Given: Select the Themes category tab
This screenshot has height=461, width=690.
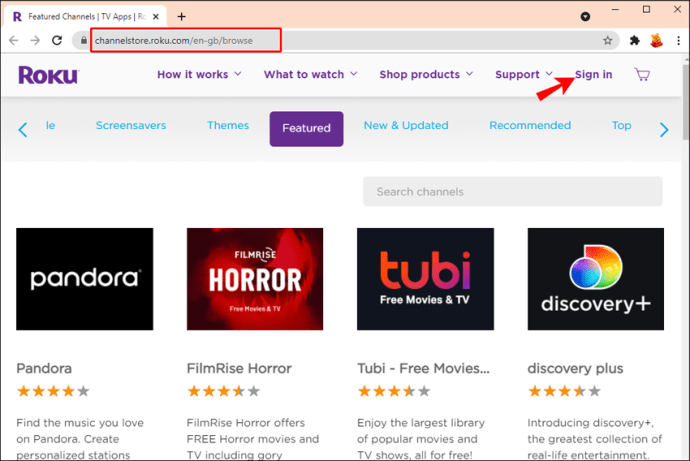Looking at the screenshot, I should [228, 125].
